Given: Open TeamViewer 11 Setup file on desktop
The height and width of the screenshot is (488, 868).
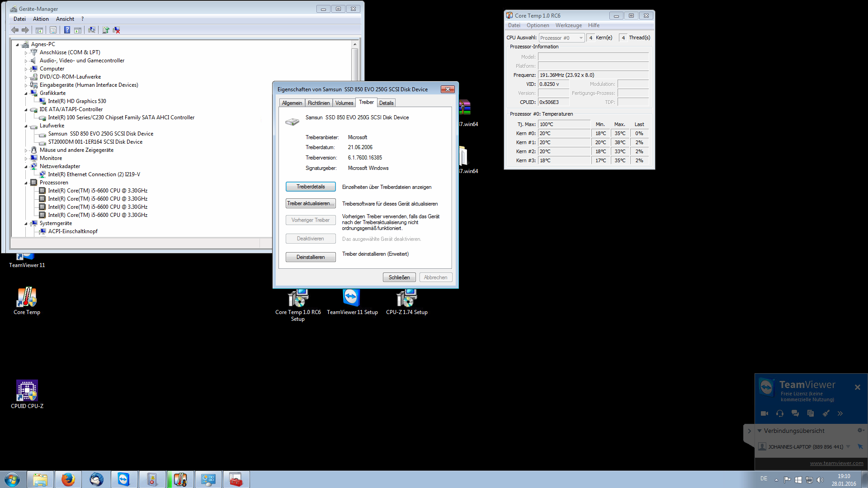Looking at the screenshot, I should [352, 302].
